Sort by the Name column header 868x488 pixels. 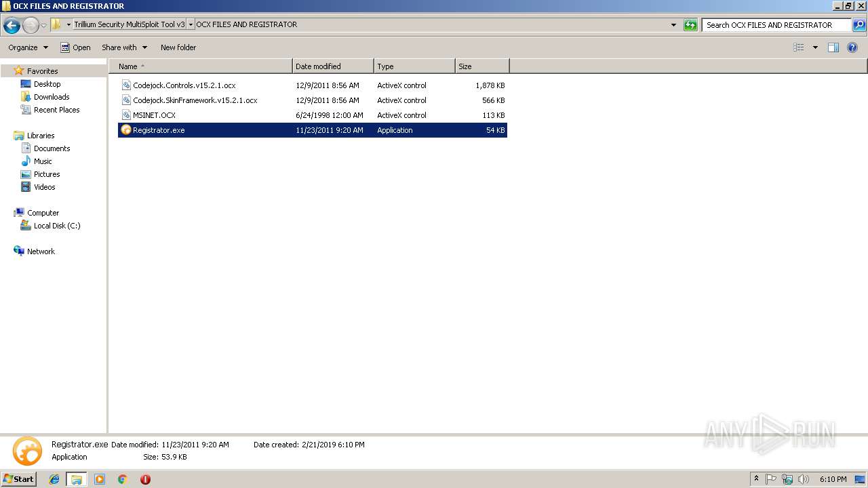tap(201, 66)
